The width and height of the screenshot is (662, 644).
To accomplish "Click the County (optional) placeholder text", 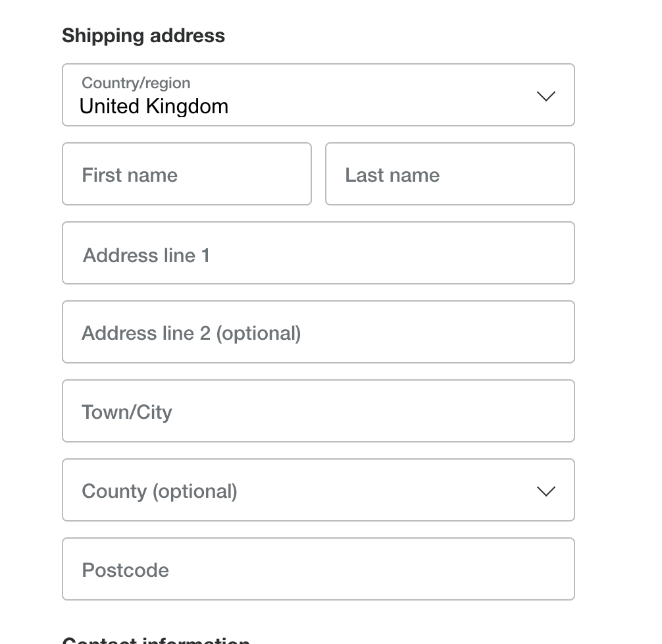I will (159, 491).
